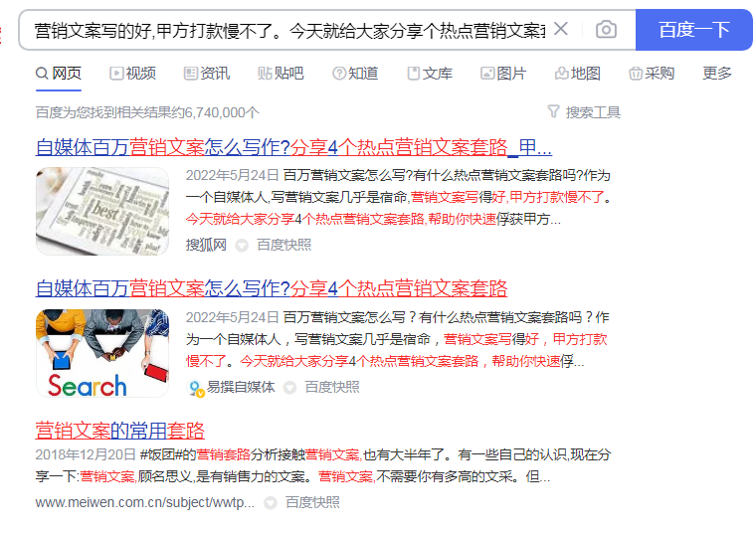Open the www.meiwen.com.cn source URL
756x534 pixels.
pyautogui.click(x=144, y=502)
